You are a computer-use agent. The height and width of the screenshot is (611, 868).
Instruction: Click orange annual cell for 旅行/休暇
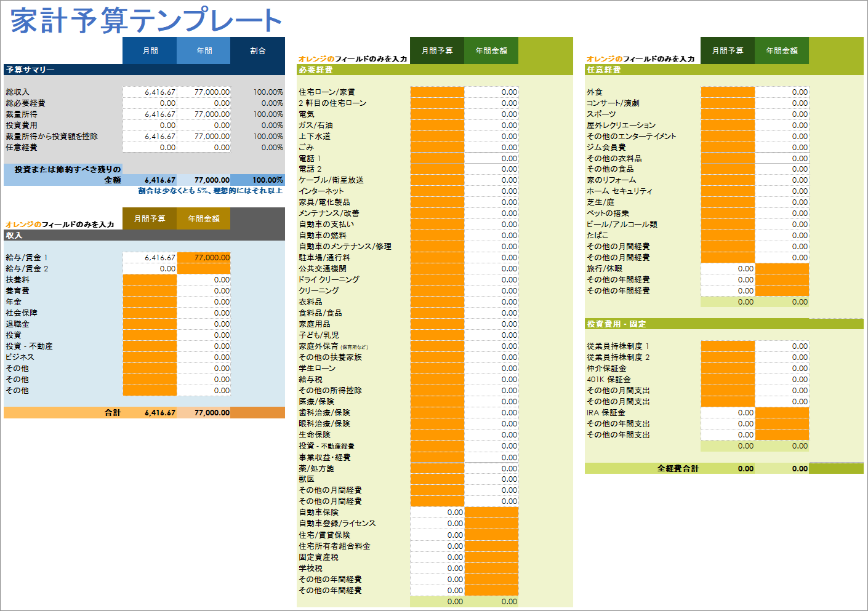(782, 268)
